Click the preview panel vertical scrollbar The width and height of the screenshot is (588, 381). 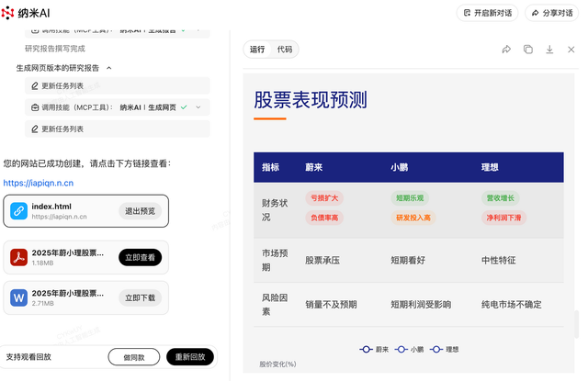(577, 325)
